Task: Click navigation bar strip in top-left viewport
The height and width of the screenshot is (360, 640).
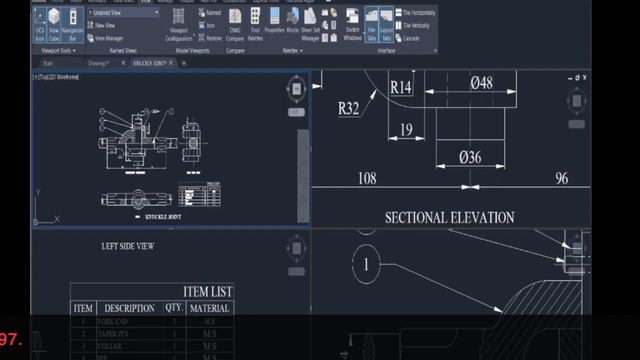Action: click(x=303, y=176)
